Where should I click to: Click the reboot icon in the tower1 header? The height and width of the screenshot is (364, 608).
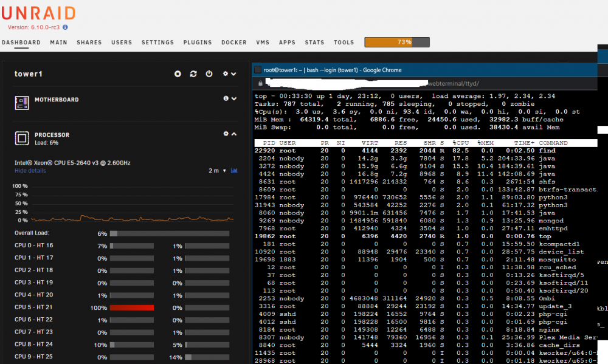point(193,74)
